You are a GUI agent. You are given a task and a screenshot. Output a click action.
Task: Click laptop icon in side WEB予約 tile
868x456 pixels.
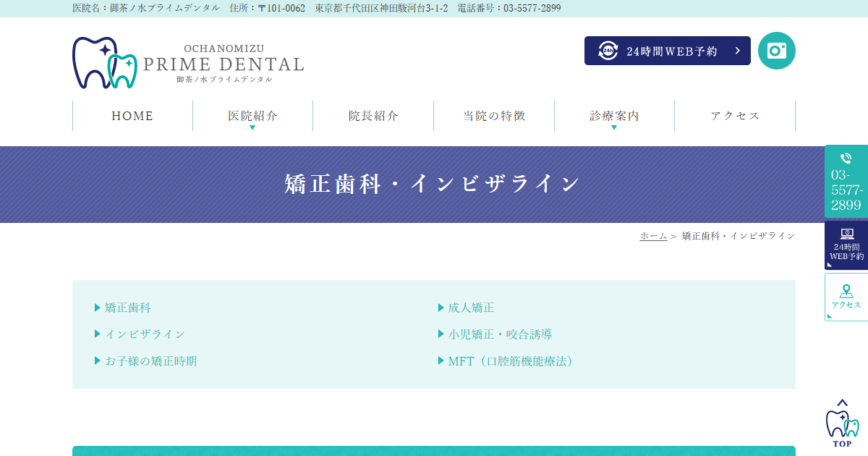(x=846, y=234)
